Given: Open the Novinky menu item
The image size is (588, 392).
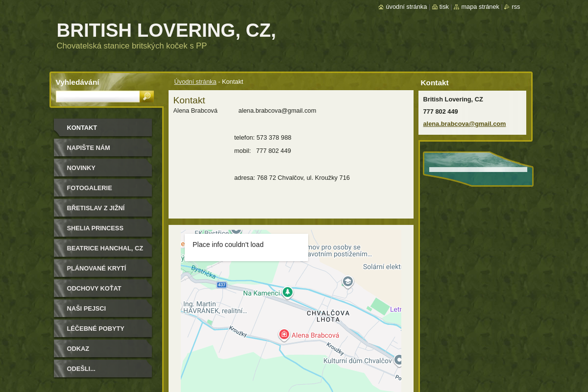Looking at the screenshot, I should [x=81, y=168].
